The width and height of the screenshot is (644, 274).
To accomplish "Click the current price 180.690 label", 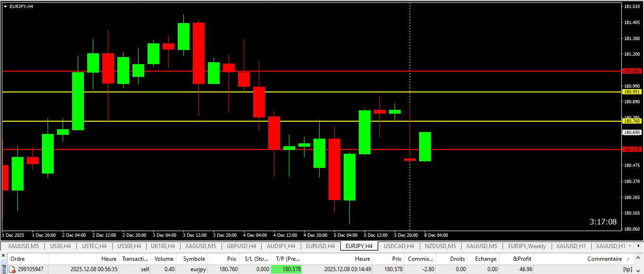I will point(632,133).
